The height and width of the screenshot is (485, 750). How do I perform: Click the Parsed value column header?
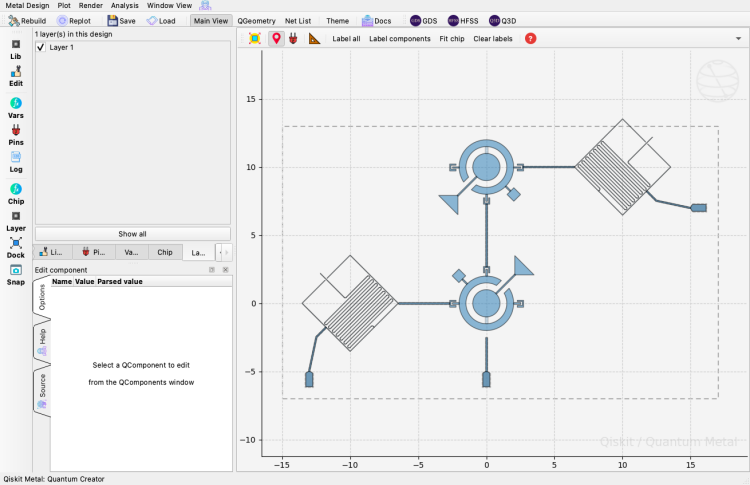tap(120, 282)
